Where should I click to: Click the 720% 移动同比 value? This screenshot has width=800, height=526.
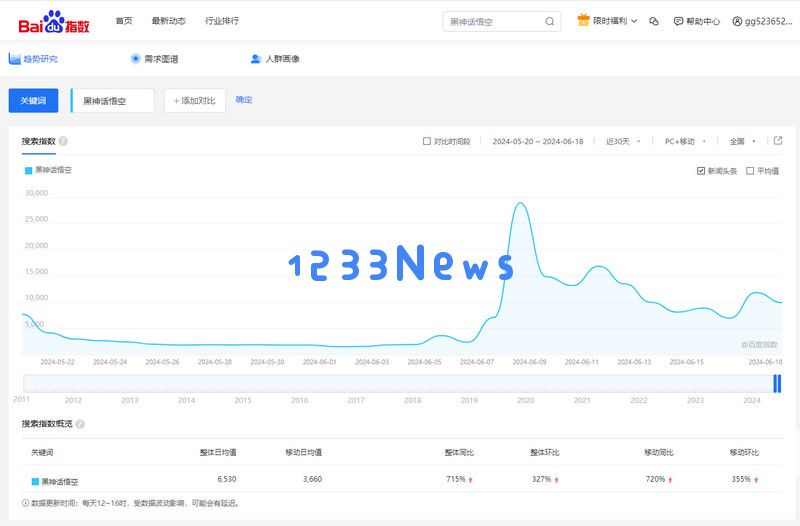(655, 479)
